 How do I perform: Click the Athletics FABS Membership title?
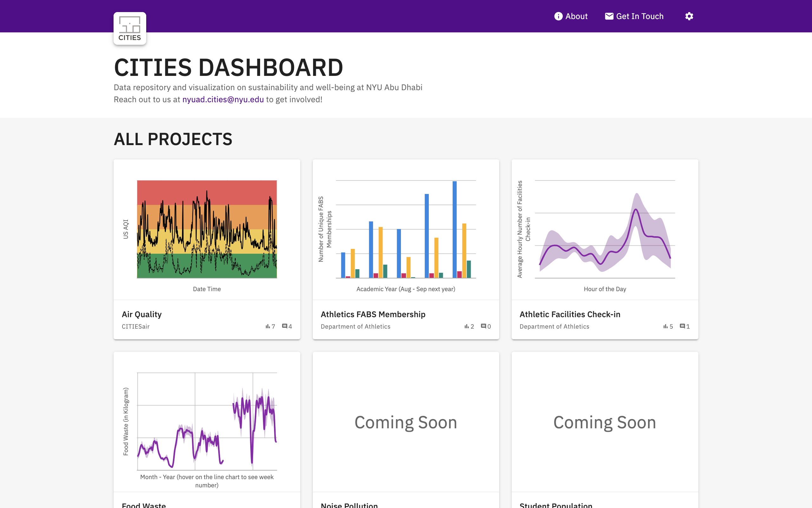click(373, 314)
